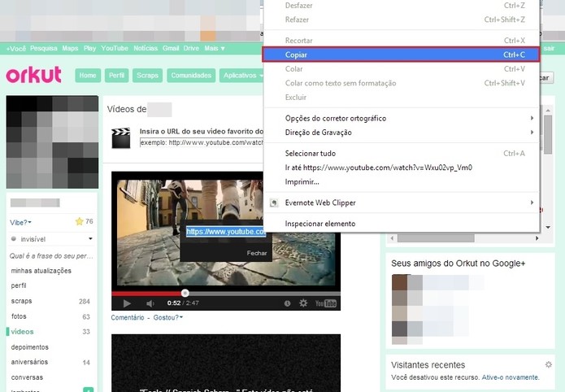Click the vertical scrollbar thumb in right panel
This screenshot has height=392, width=565.
[x=548, y=134]
